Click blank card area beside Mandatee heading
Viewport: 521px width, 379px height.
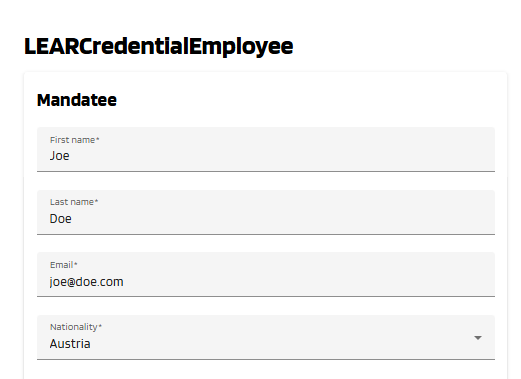click(x=300, y=100)
